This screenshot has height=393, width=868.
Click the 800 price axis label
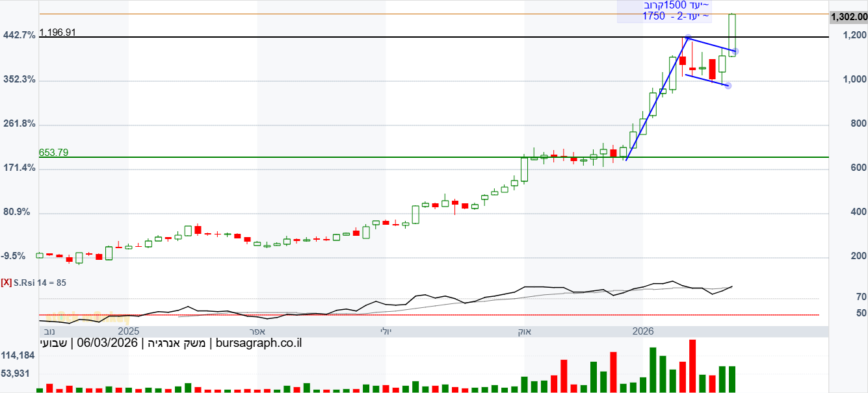tap(858, 123)
